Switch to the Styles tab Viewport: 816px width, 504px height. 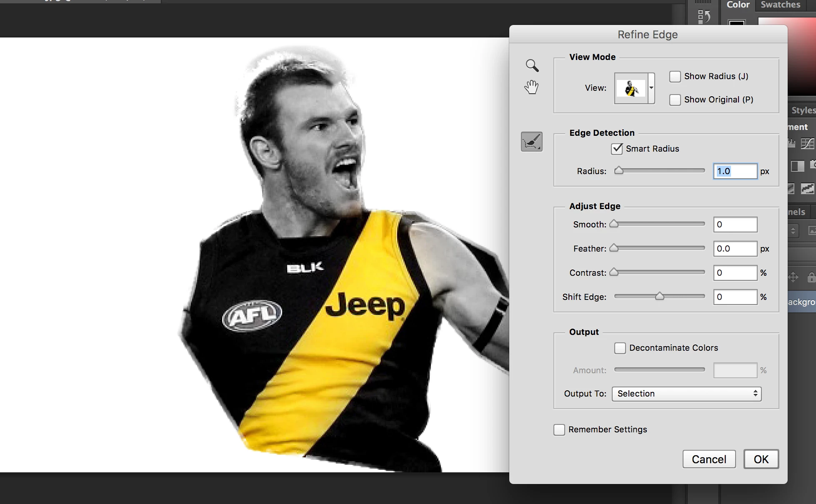(x=803, y=110)
